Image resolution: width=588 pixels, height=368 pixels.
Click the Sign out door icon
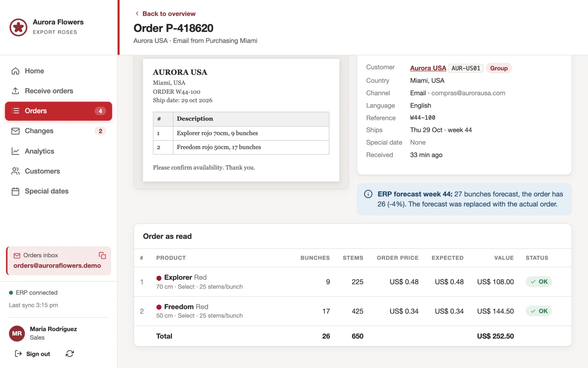tap(18, 354)
